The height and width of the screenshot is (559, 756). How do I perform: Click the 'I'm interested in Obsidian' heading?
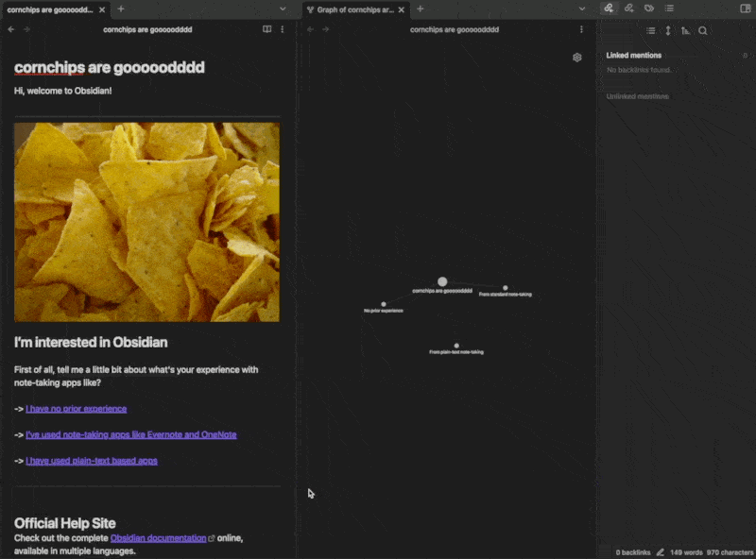91,342
